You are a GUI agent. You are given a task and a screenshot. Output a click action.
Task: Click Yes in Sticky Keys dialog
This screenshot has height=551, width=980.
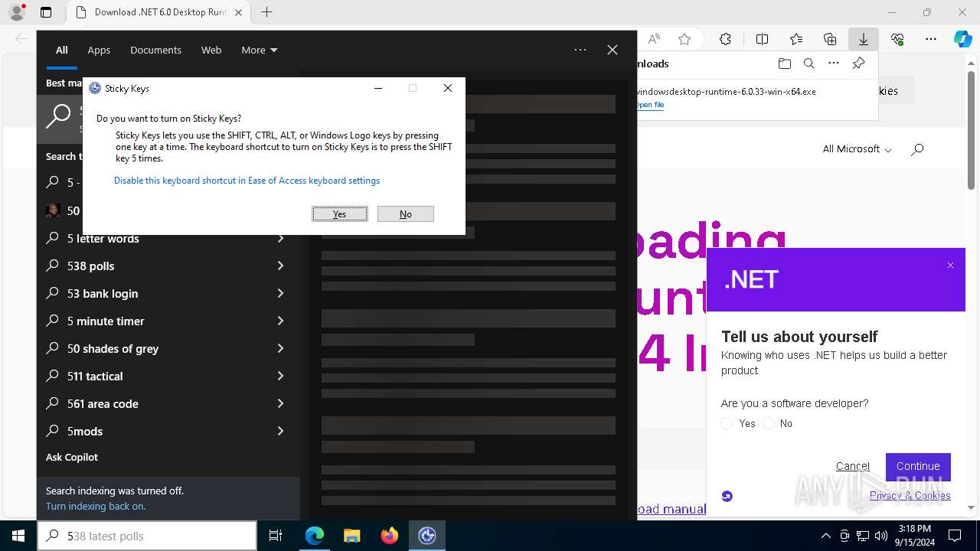[340, 214]
